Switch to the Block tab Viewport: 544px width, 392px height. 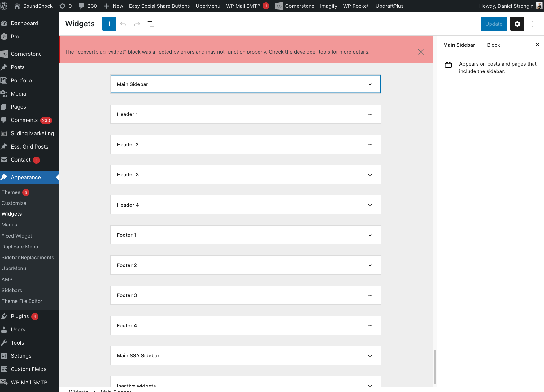click(493, 45)
